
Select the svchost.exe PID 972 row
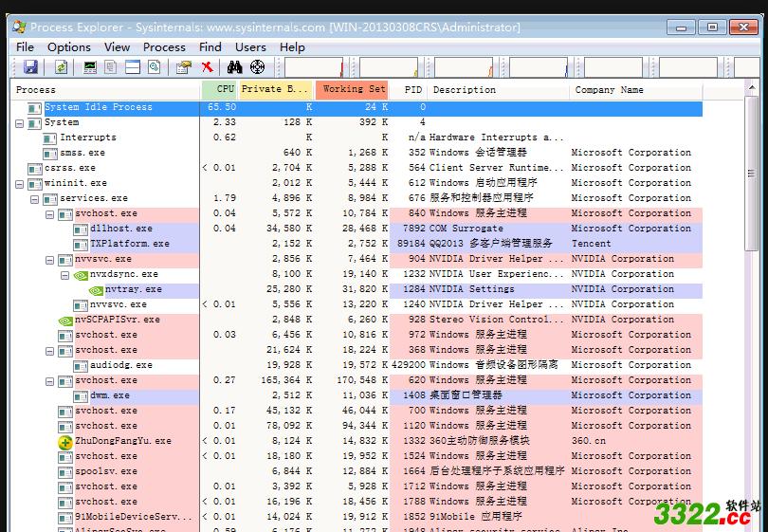point(357,335)
